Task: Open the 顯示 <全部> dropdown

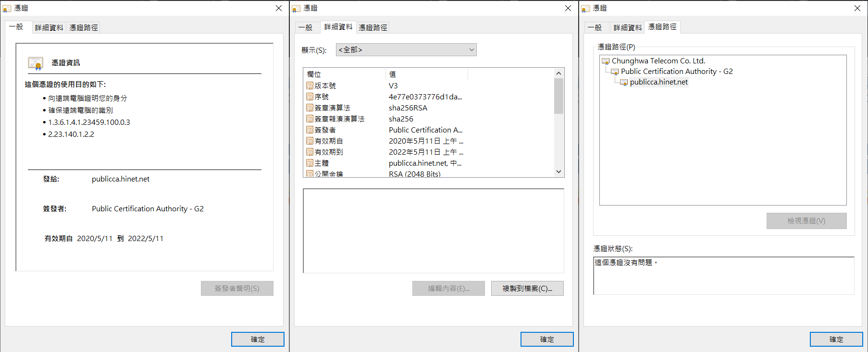Action: pyautogui.click(x=406, y=50)
